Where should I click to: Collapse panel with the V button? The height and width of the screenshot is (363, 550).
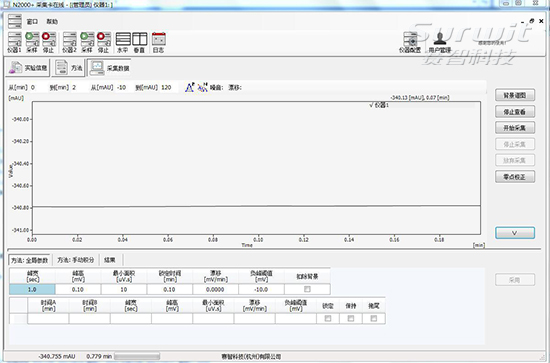pyautogui.click(x=515, y=233)
